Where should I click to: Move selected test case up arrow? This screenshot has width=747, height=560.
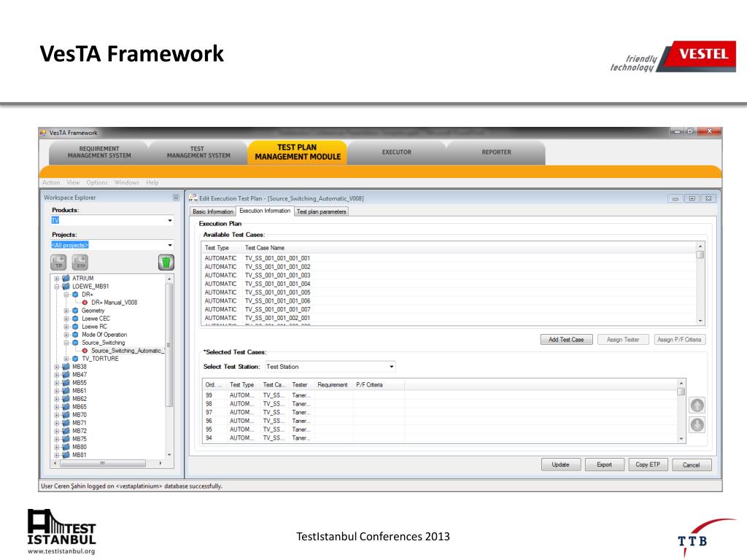point(697,405)
